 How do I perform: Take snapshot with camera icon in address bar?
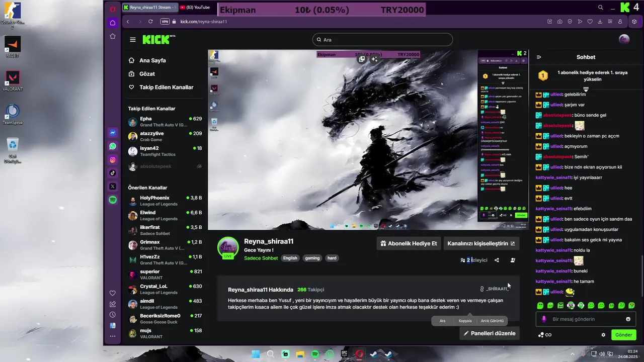(x=559, y=22)
